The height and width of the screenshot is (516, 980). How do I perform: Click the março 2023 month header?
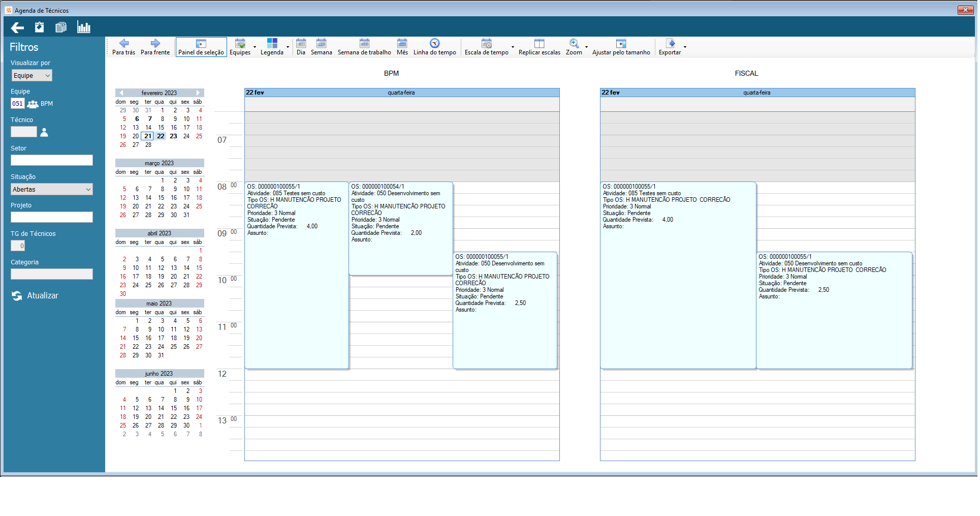click(160, 163)
